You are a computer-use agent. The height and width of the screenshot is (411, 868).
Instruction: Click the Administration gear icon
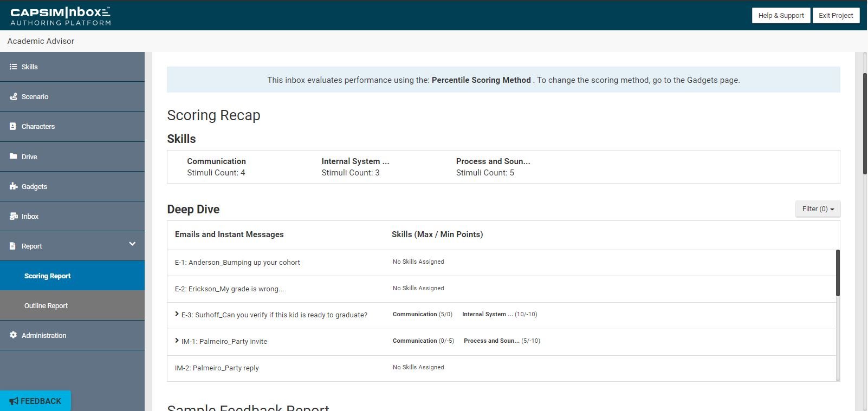tap(13, 335)
